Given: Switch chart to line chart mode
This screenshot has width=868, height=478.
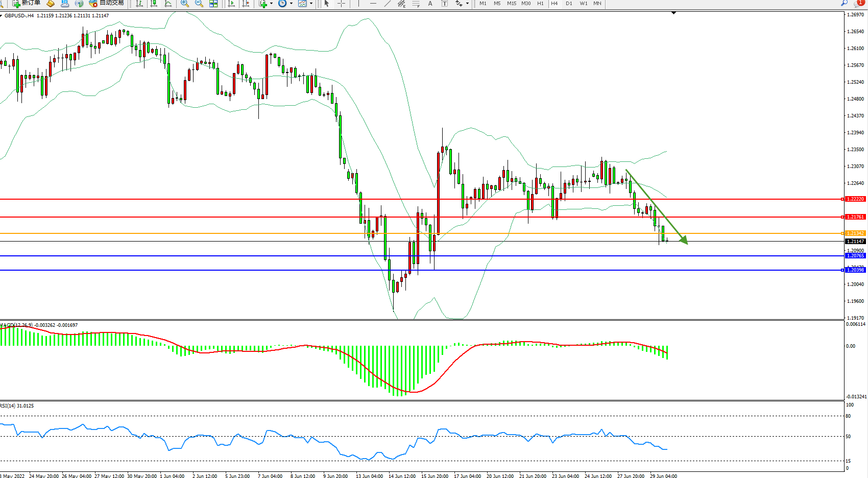Looking at the screenshot, I should point(168,4).
